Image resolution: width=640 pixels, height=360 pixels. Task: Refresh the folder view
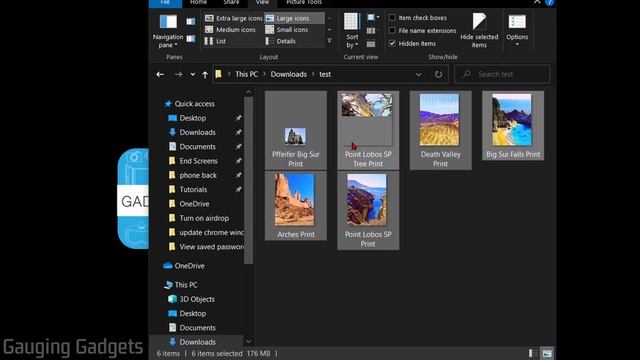(x=438, y=74)
